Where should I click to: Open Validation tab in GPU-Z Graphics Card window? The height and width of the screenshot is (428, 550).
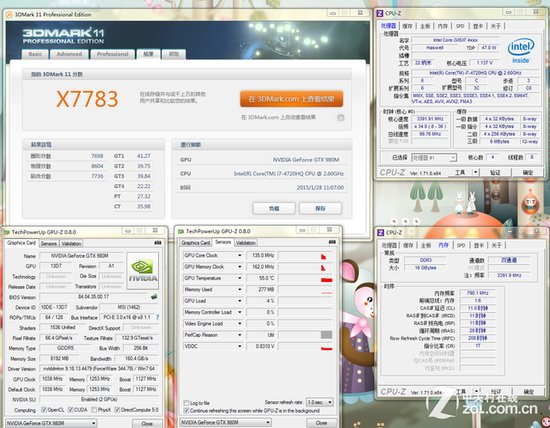pyautogui.click(x=72, y=243)
